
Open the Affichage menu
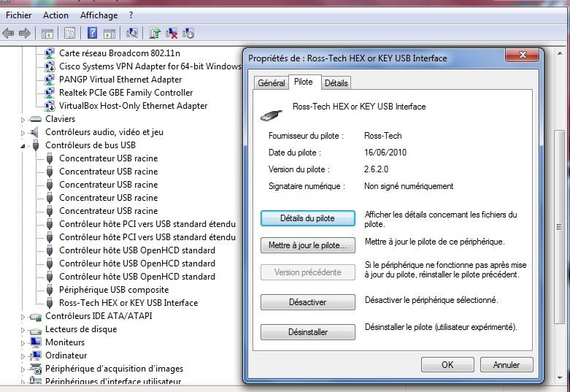point(99,15)
